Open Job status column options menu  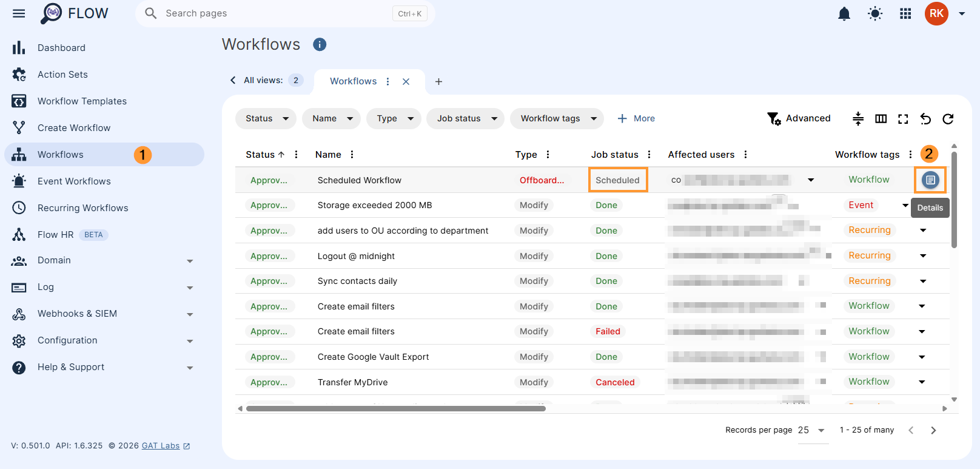click(x=649, y=155)
